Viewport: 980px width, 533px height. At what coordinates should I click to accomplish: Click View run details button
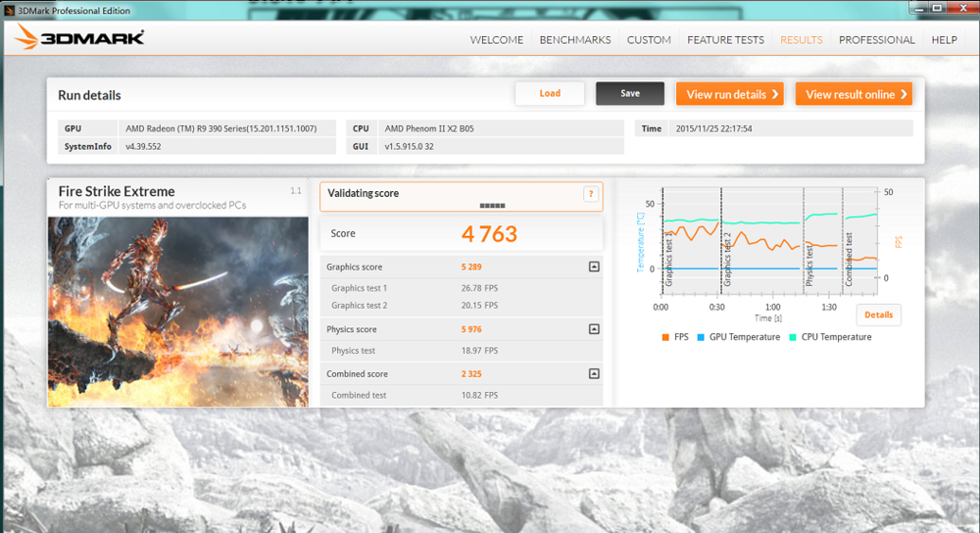coord(730,94)
